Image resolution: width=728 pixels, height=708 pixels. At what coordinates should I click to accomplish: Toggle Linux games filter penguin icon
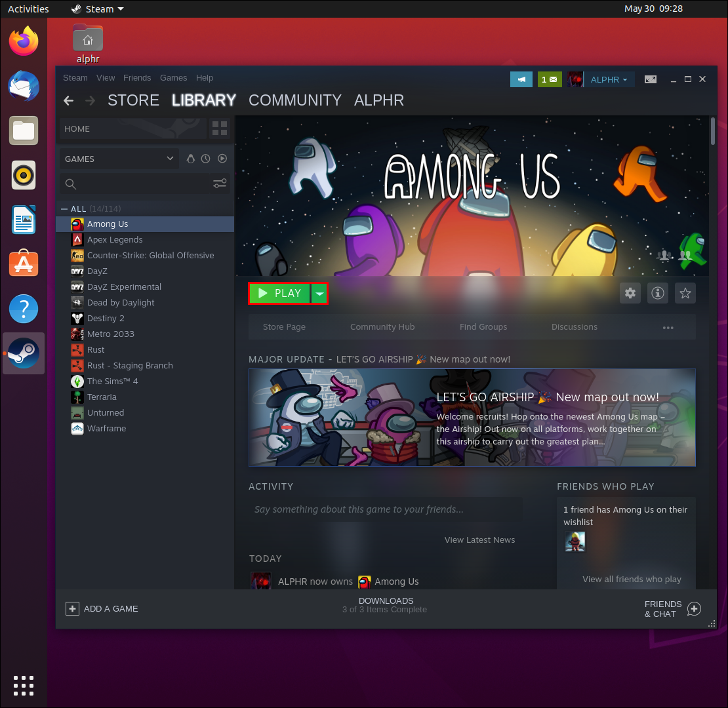click(x=190, y=159)
